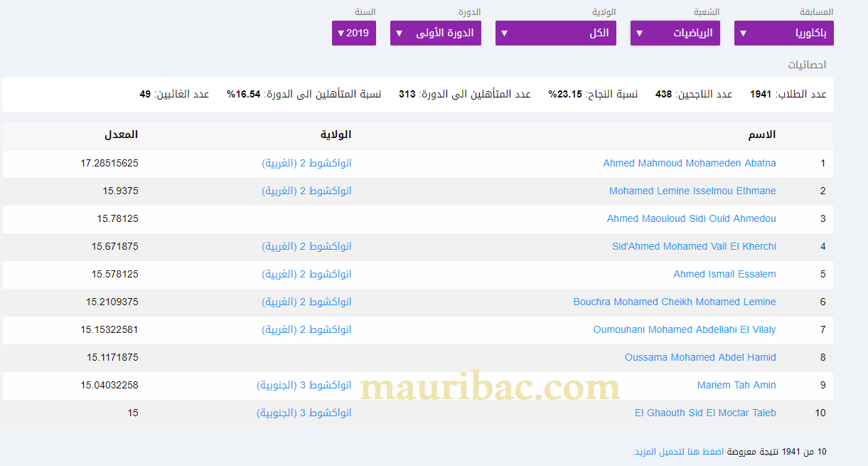Viewport: 868px width, 466px height.
Task: Open Ahmed Mahmoud Mohameden Abatna's result
Action: pos(689,163)
